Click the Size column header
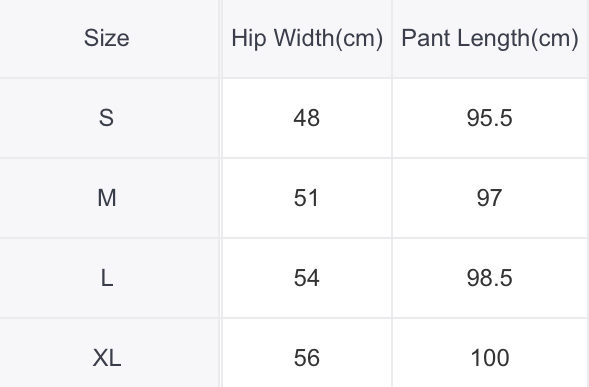 [x=107, y=38]
